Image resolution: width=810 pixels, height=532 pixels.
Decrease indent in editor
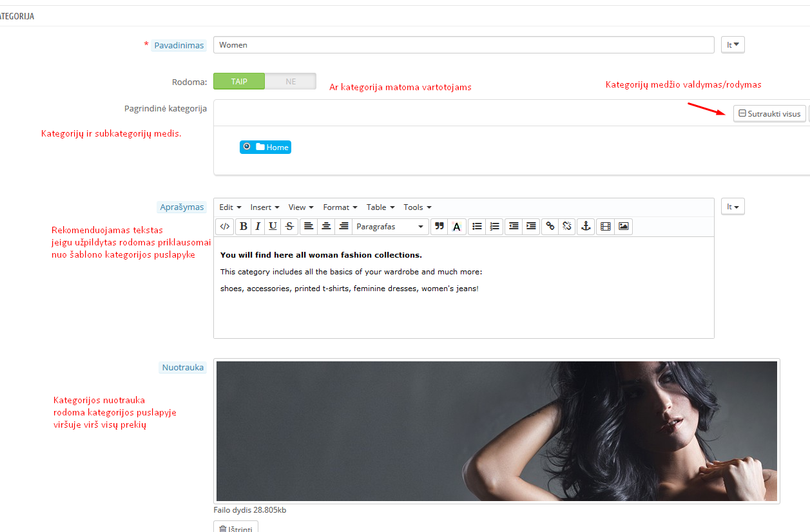pos(514,226)
